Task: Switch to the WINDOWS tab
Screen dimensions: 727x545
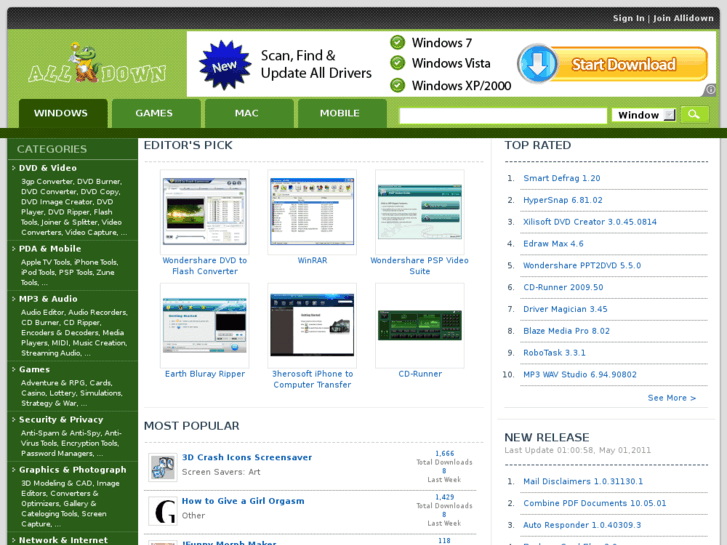Action: pos(61,113)
